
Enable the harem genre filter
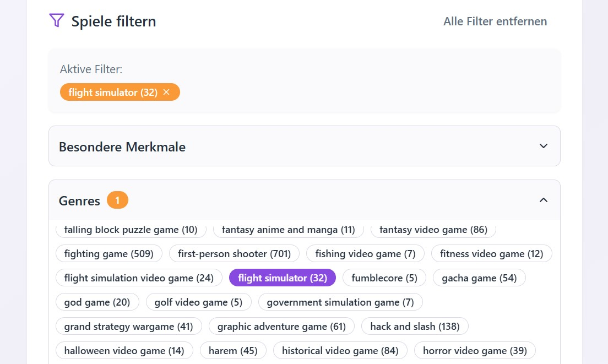point(233,350)
